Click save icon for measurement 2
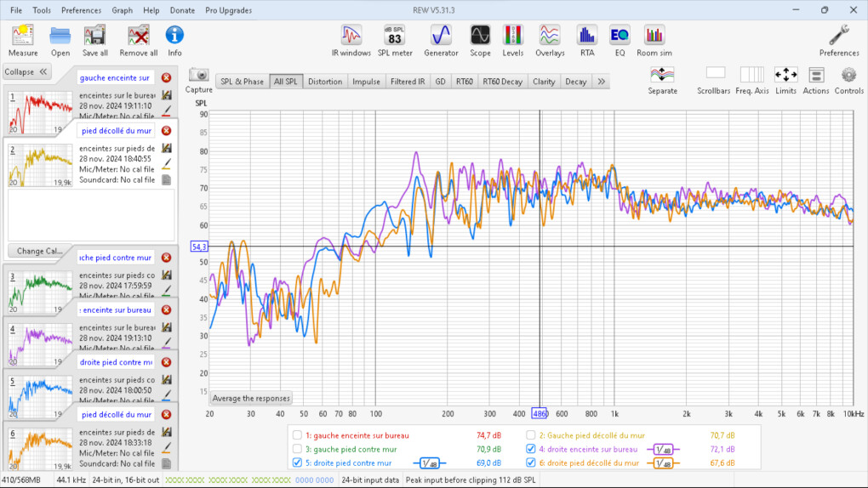 pyautogui.click(x=167, y=148)
